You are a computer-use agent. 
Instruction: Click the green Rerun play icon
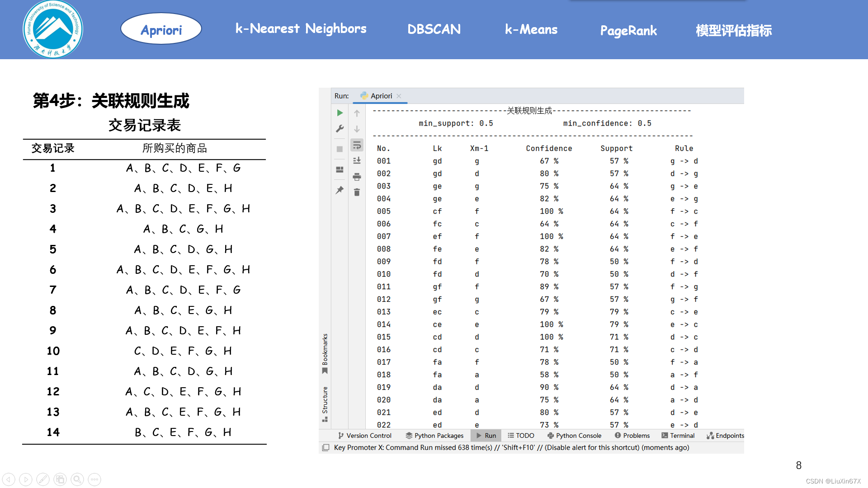340,113
